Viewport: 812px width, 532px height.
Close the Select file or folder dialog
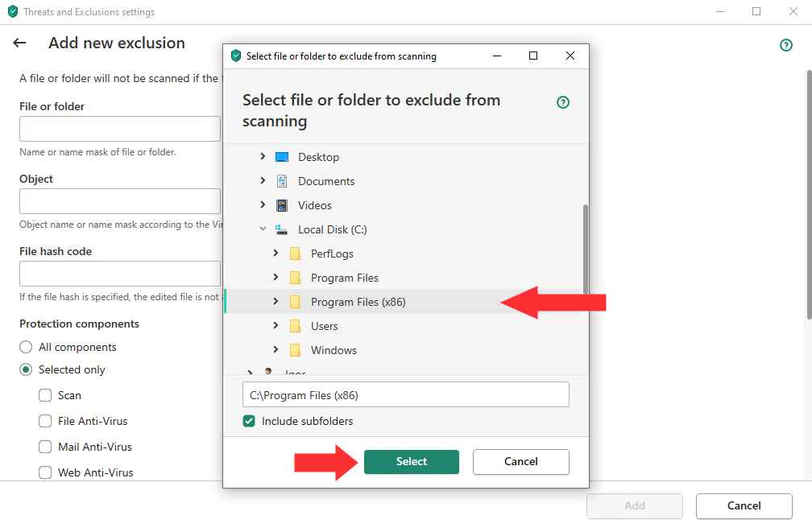[570, 56]
